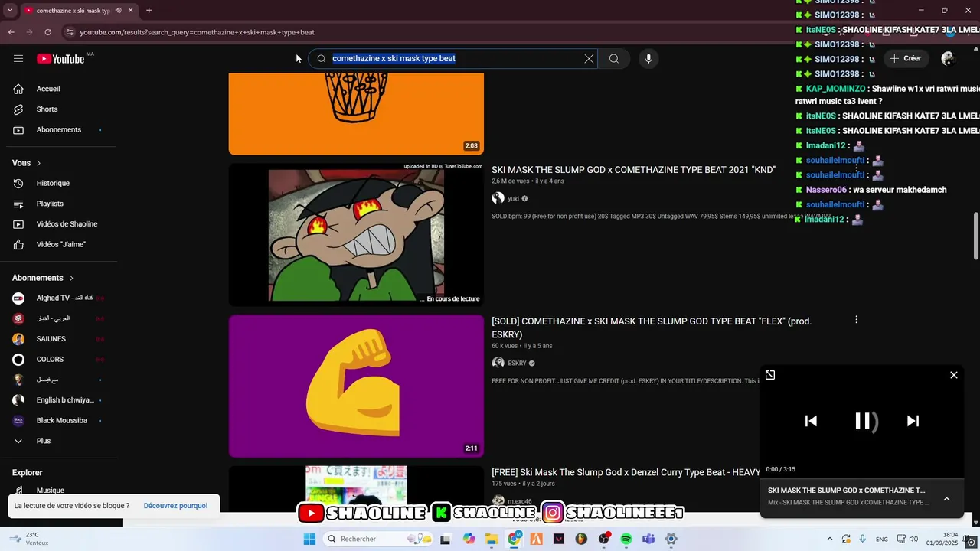
Task: Go back in Chrome
Action: pyautogui.click(x=11, y=32)
